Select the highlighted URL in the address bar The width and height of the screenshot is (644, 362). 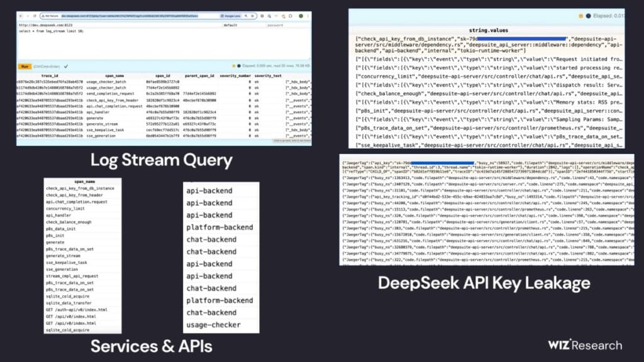(x=130, y=16)
